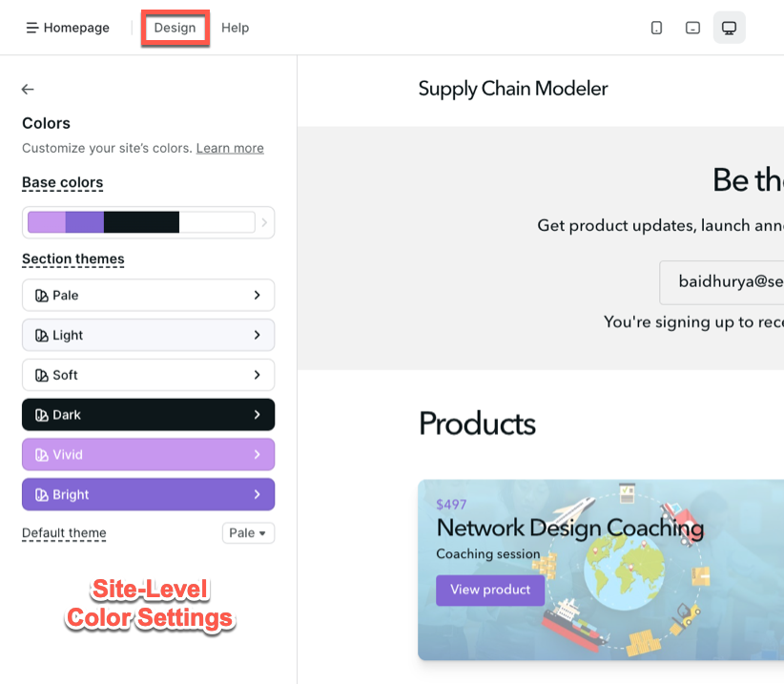Select desktop preview icon
Viewport: 784px width, 684px height.
(x=729, y=28)
